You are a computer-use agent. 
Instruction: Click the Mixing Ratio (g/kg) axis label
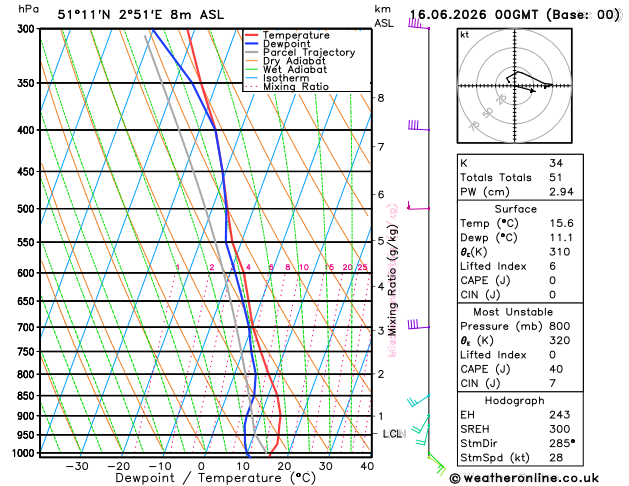(x=392, y=280)
